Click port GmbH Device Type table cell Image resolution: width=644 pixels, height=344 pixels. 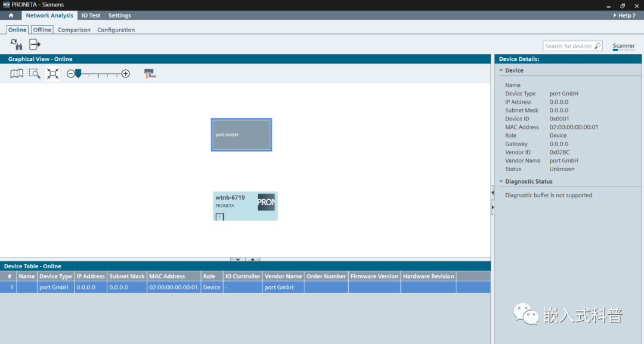click(55, 287)
